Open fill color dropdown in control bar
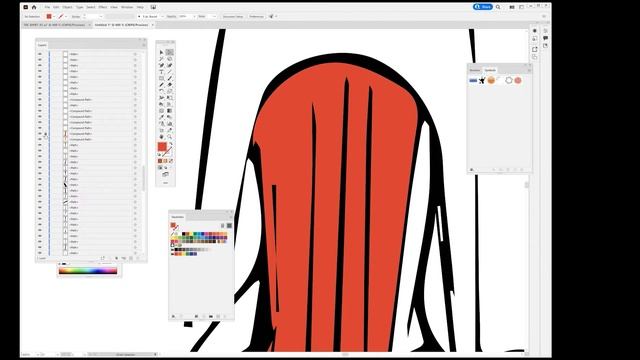This screenshot has height=360, width=640. click(x=54, y=16)
